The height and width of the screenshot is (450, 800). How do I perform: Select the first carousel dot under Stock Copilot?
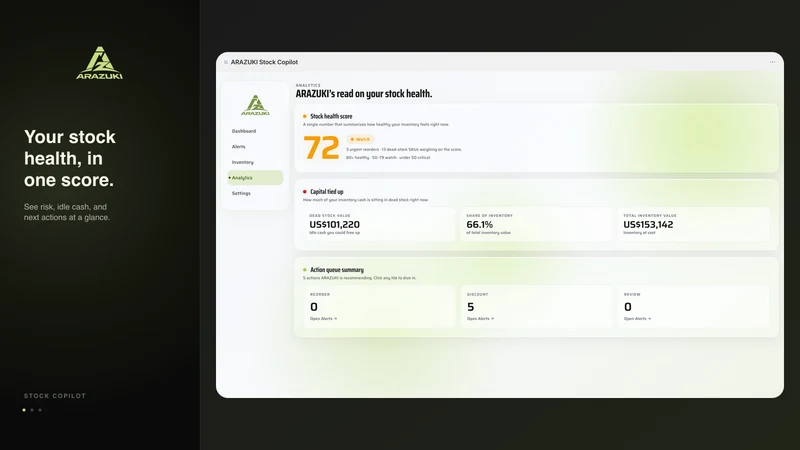click(24, 410)
